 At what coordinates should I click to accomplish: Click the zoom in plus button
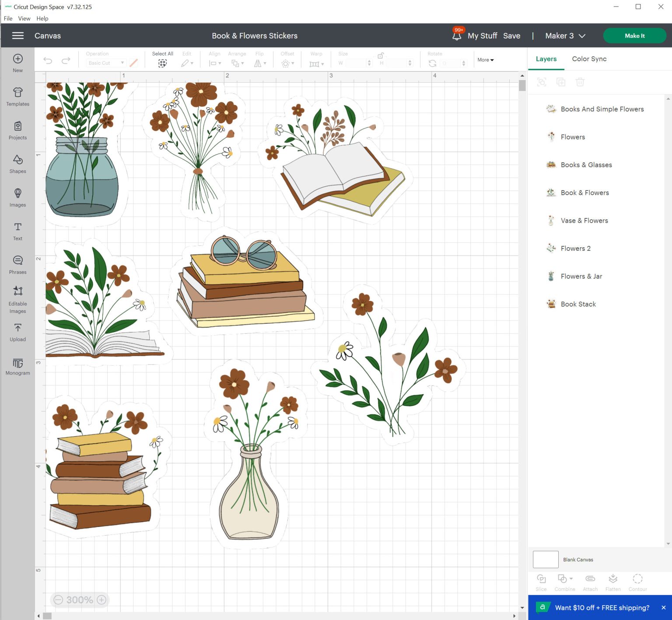tap(101, 599)
